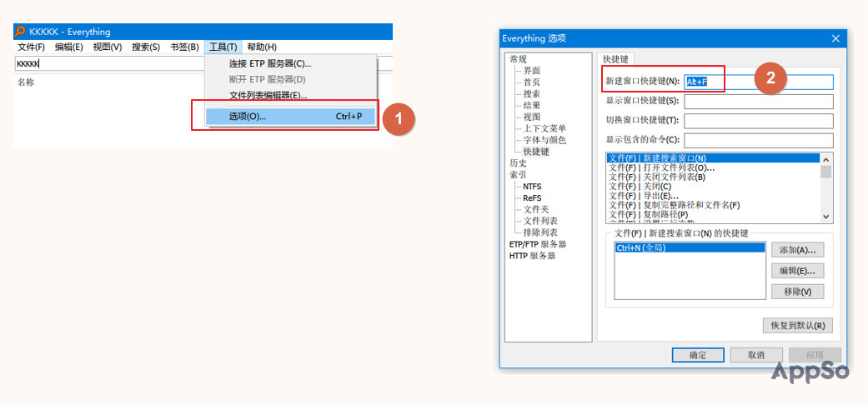Screen dimensions: 868x405
Task: Select 快捷键 in the options tree
Action: point(536,152)
